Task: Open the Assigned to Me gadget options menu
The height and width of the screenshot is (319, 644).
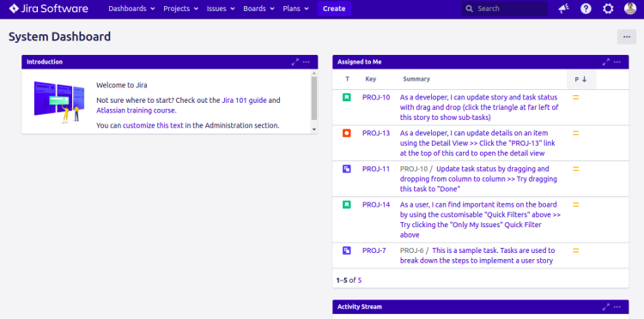Action: pyautogui.click(x=617, y=62)
